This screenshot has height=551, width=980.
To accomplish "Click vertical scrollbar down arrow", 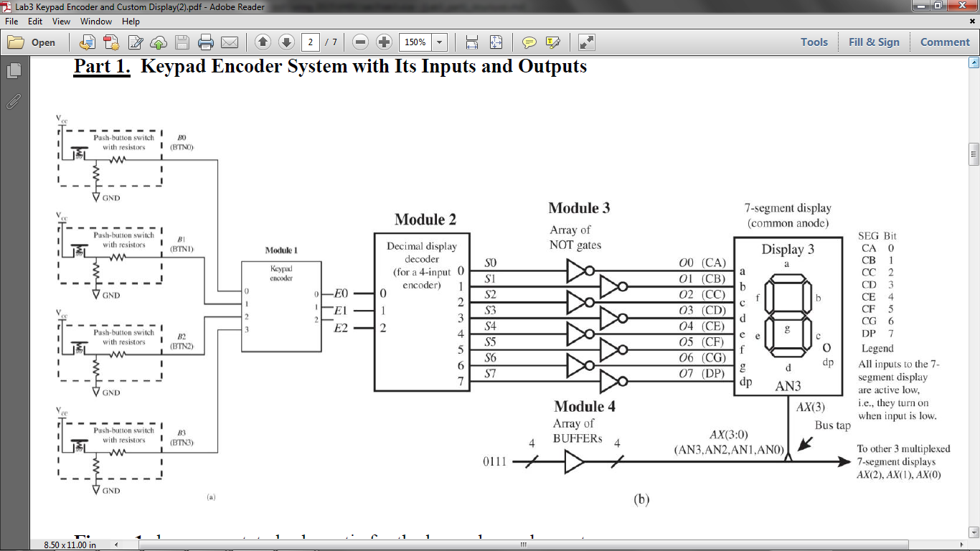I will [x=974, y=532].
